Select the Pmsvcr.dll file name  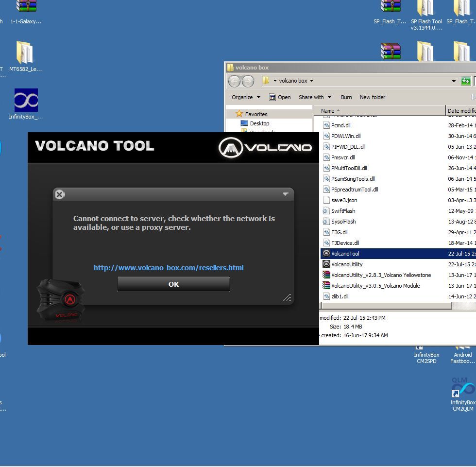[343, 157]
